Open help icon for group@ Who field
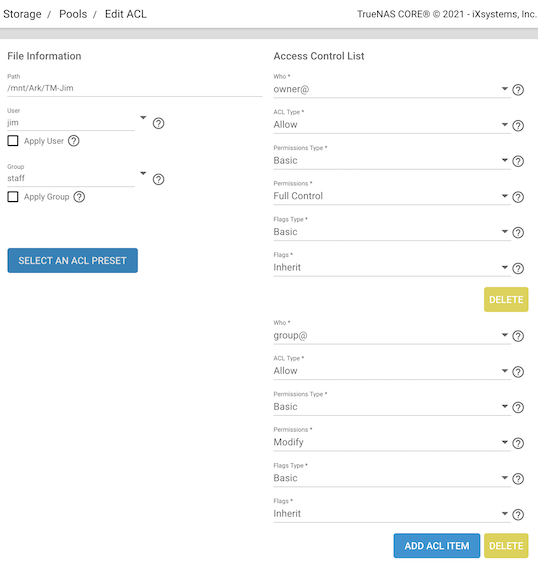This screenshot has width=538, height=576. coord(518,336)
